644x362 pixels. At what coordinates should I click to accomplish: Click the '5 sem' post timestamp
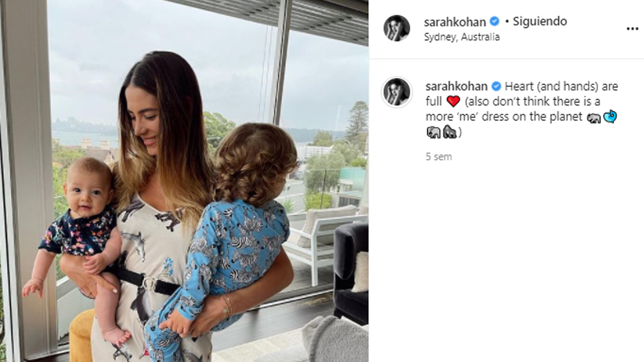(438, 157)
